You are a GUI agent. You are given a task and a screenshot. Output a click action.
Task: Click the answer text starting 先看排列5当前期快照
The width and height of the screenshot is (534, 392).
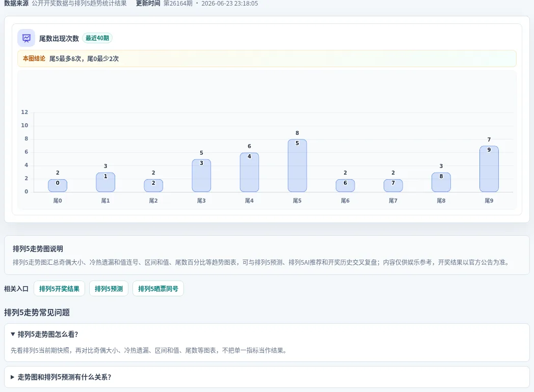point(149,350)
